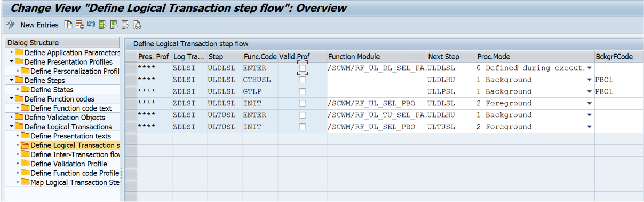
Task: Tick Valid.Prof checkbox for GTHUSL row
Action: (303, 80)
